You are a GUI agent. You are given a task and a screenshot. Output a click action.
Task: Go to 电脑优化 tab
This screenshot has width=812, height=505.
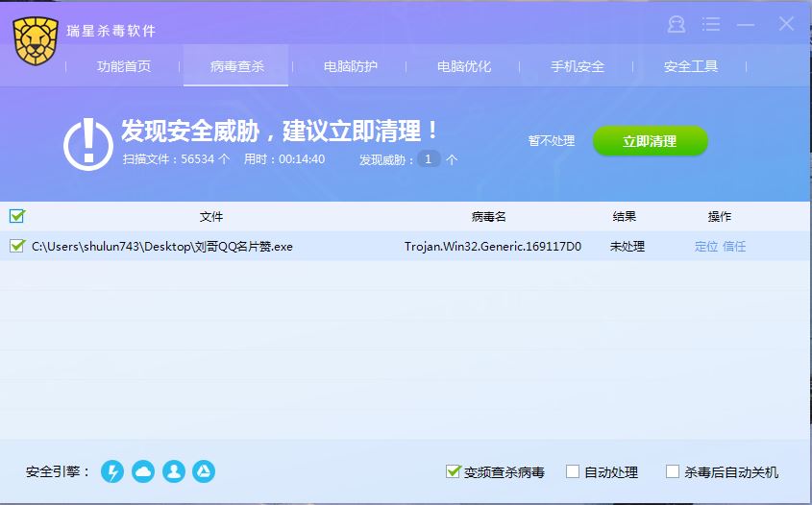pyautogui.click(x=464, y=66)
